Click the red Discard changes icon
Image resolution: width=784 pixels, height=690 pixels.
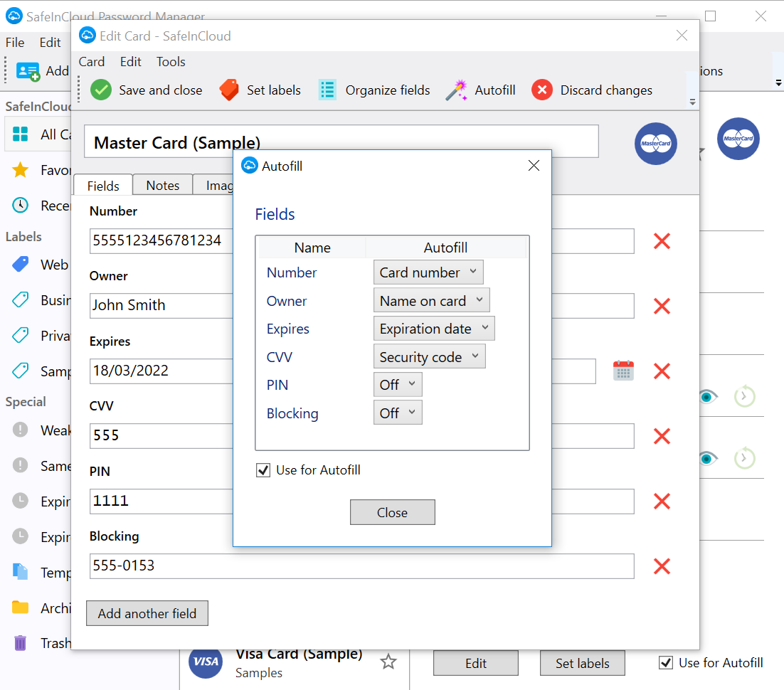[x=542, y=90]
